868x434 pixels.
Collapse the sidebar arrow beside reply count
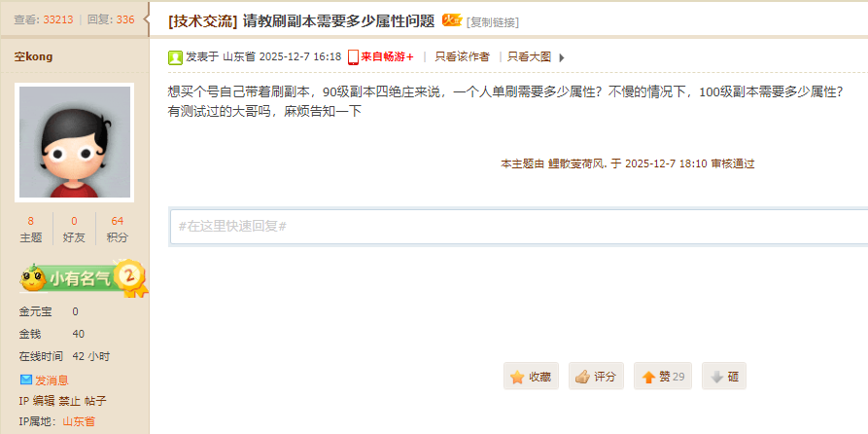(x=146, y=18)
